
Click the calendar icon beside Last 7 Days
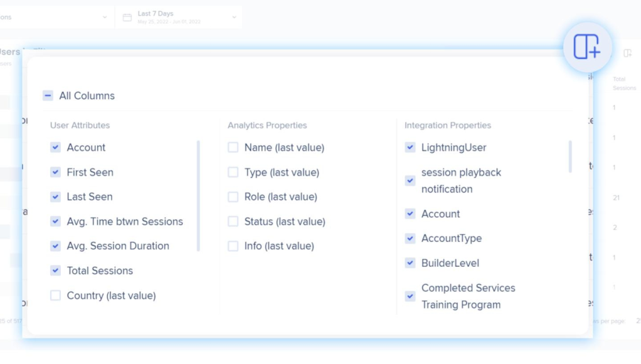(127, 18)
